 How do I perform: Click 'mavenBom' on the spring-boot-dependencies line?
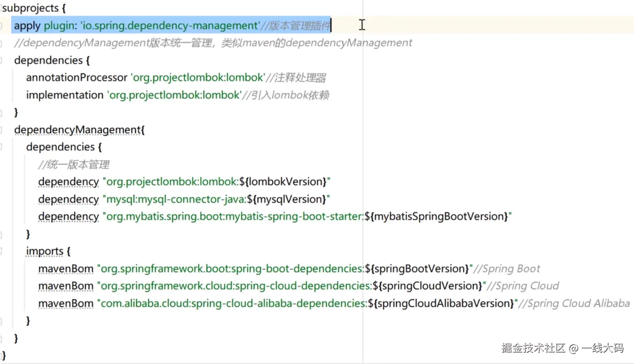[66, 269]
